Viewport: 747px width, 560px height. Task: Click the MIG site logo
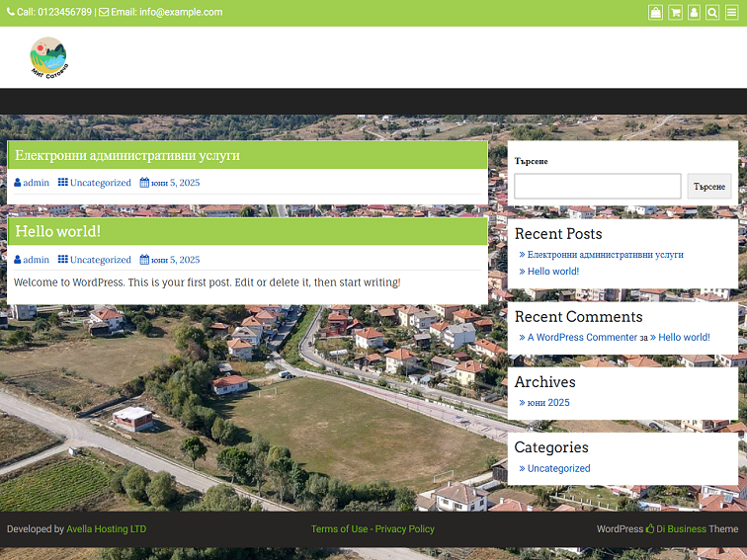48,57
